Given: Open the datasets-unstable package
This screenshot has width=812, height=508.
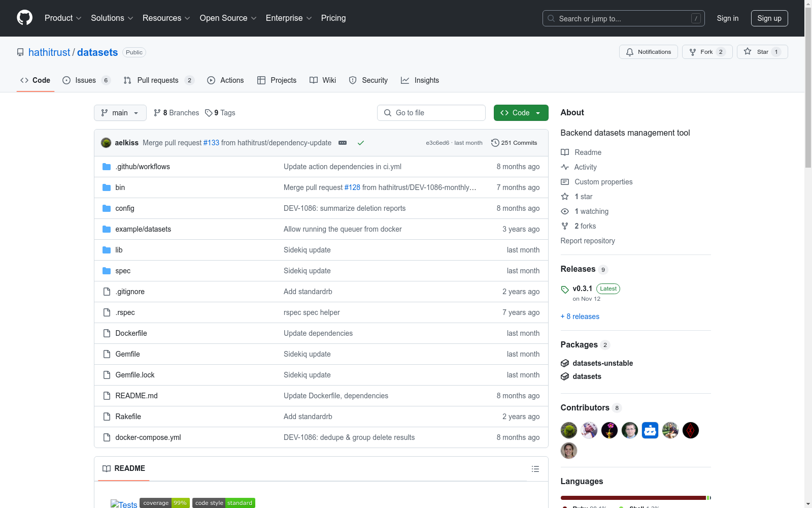Looking at the screenshot, I should point(602,363).
